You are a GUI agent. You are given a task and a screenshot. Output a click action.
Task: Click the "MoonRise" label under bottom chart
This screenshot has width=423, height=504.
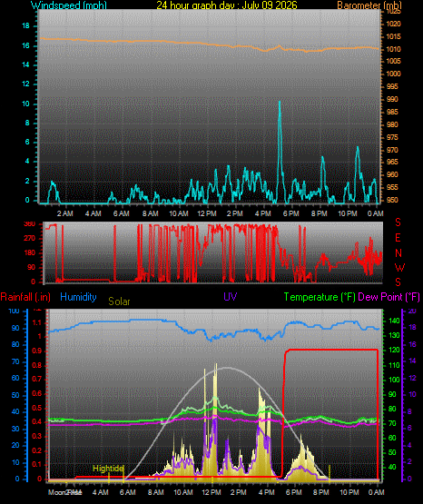[64, 492]
